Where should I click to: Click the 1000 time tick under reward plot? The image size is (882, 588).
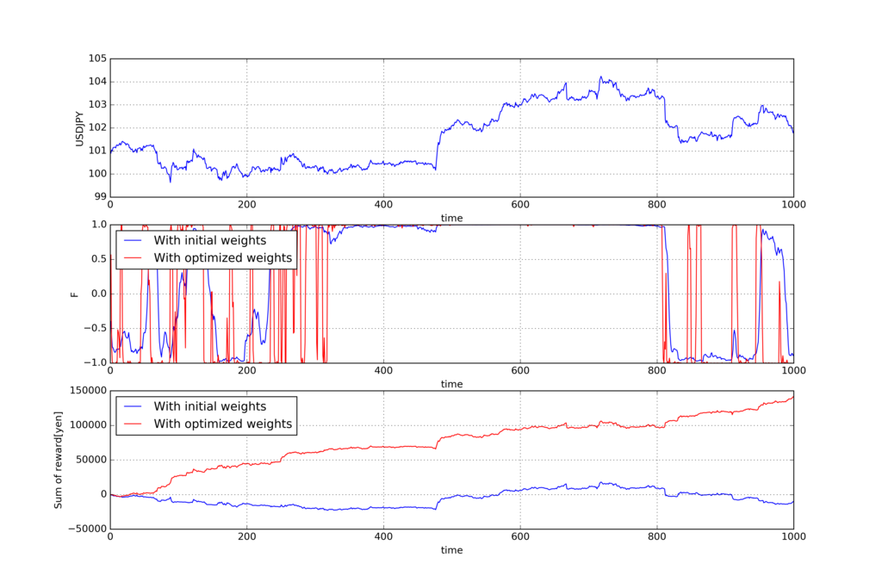793,536
